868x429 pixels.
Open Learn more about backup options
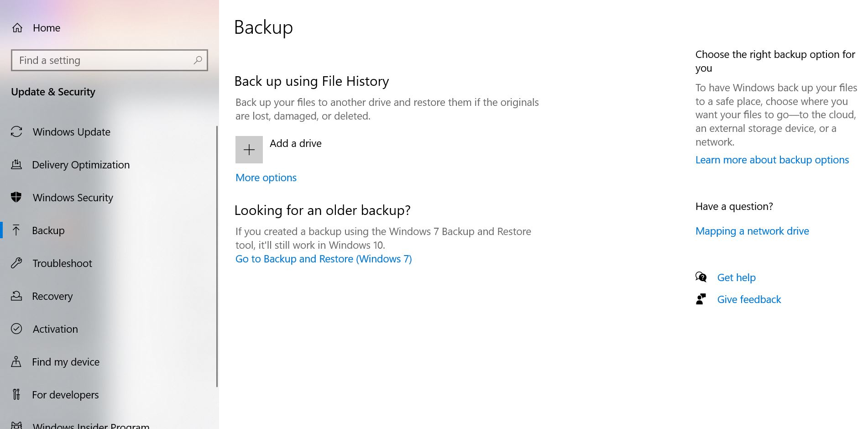point(772,160)
